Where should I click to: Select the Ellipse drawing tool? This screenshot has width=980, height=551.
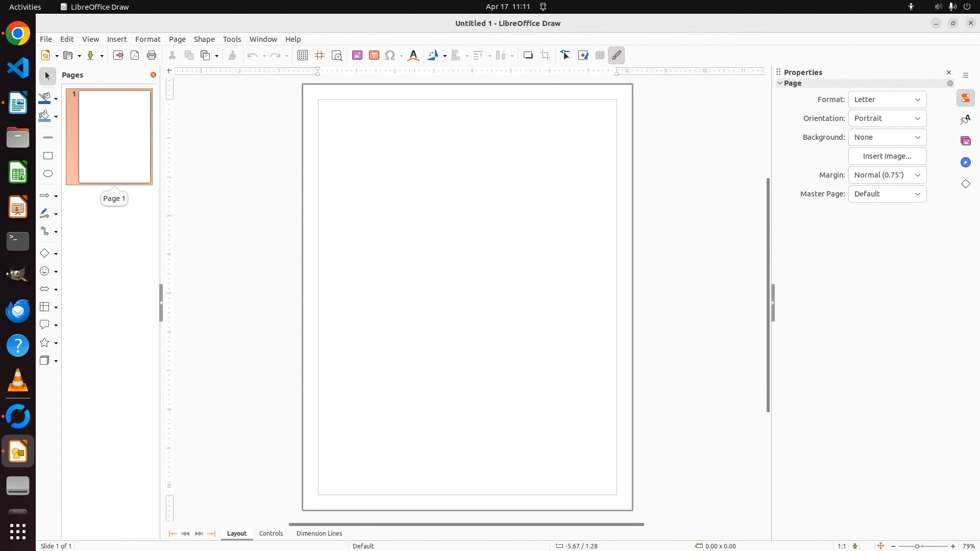point(48,174)
